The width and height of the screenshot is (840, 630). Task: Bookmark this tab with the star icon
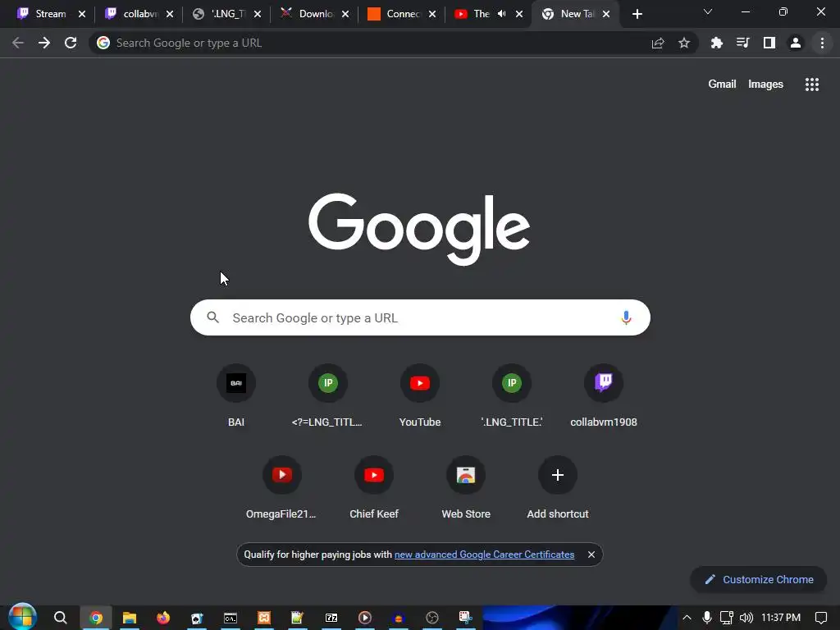click(684, 43)
